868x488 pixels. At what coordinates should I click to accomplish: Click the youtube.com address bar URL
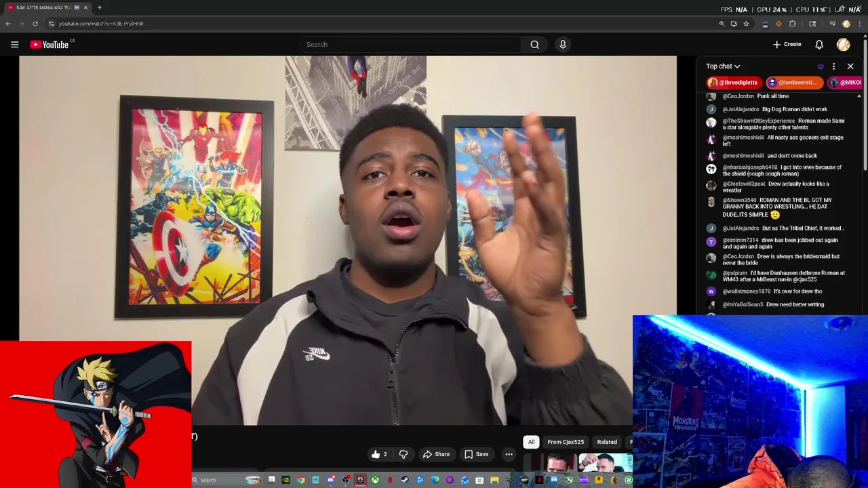point(101,23)
